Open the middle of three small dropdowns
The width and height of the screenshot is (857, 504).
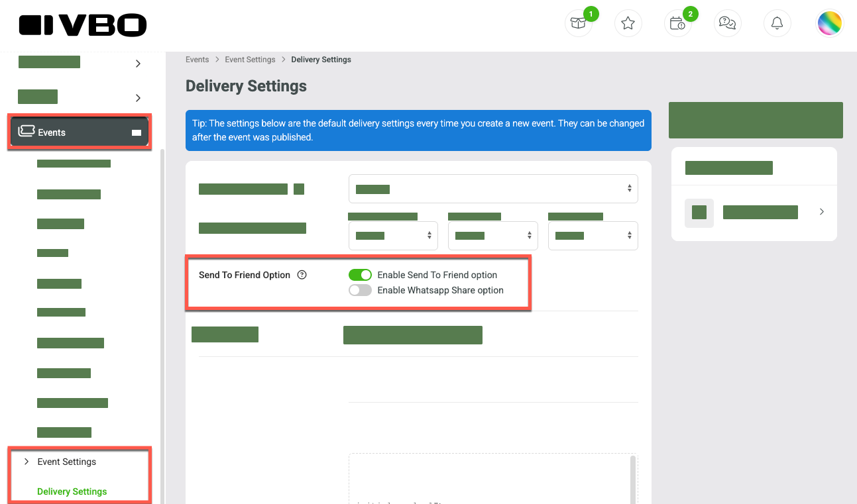tap(493, 235)
